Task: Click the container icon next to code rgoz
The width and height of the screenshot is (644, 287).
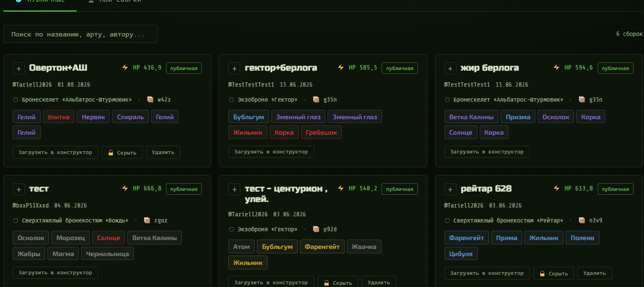Action: click(x=147, y=220)
